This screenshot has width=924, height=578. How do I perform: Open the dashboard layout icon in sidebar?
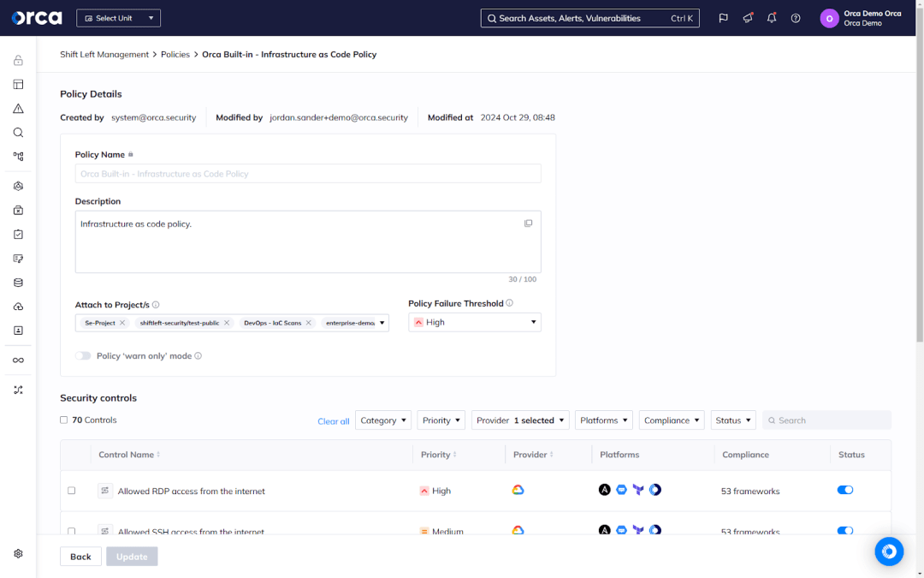[x=18, y=84]
